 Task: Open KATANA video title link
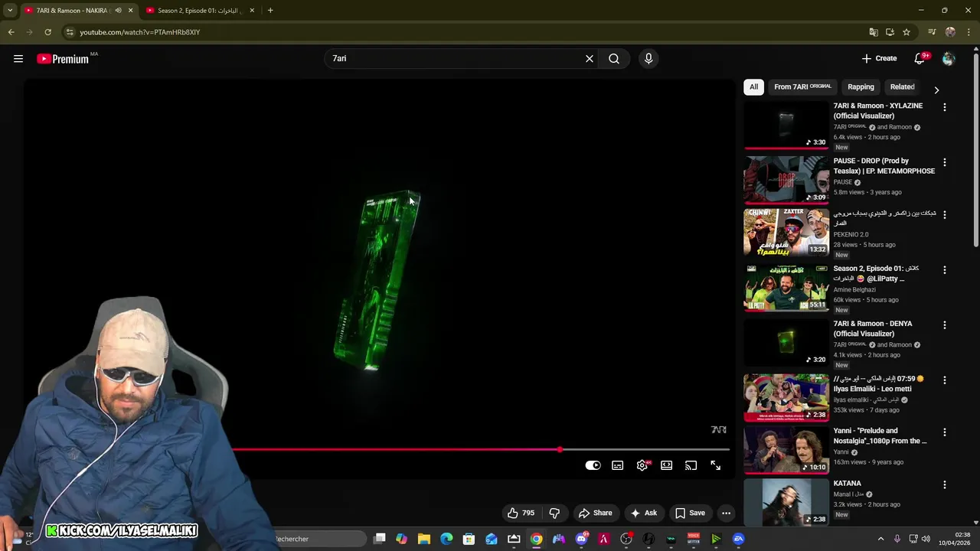847,484
